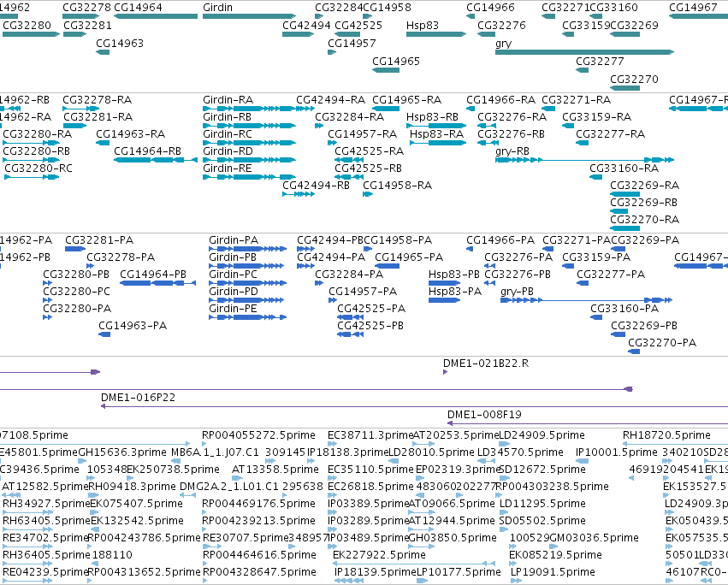Select the EK227922.5prime EST label
Image resolution: width=728 pixels, height=585 pixels.
coord(379,555)
